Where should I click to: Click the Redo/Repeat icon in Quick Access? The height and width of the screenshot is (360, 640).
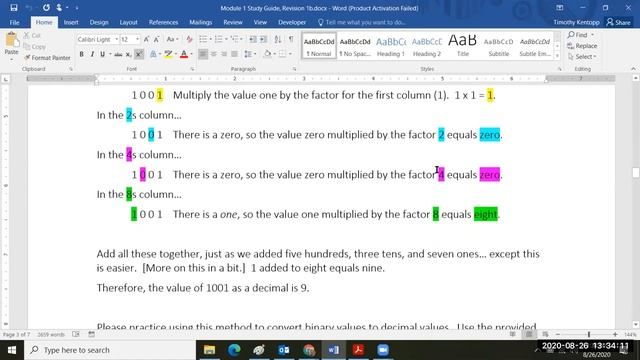[46, 8]
